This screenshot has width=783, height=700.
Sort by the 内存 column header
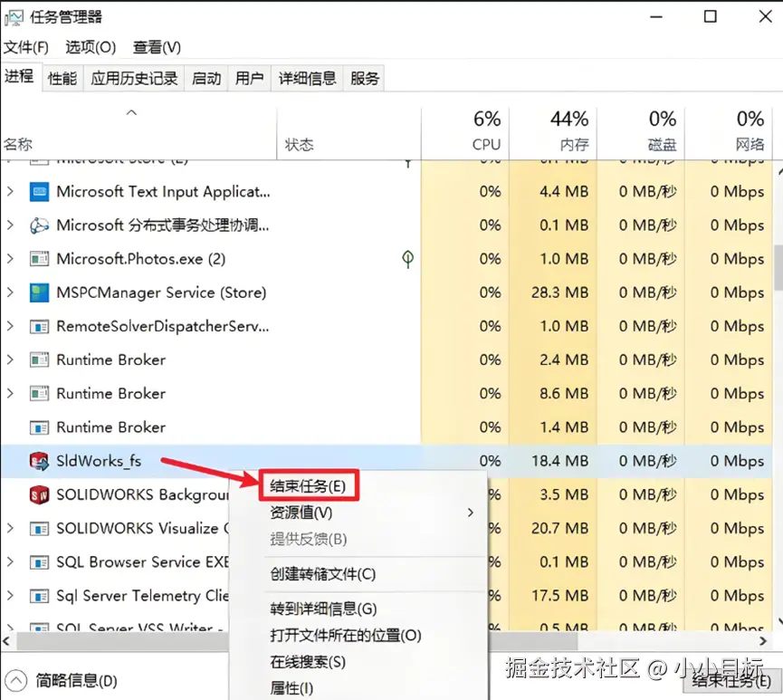pyautogui.click(x=553, y=133)
